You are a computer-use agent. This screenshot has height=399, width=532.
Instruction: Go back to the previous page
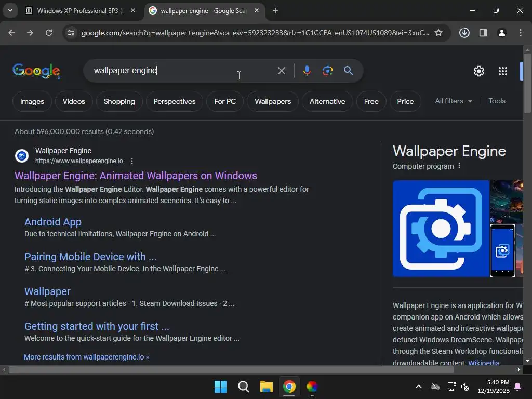11,33
